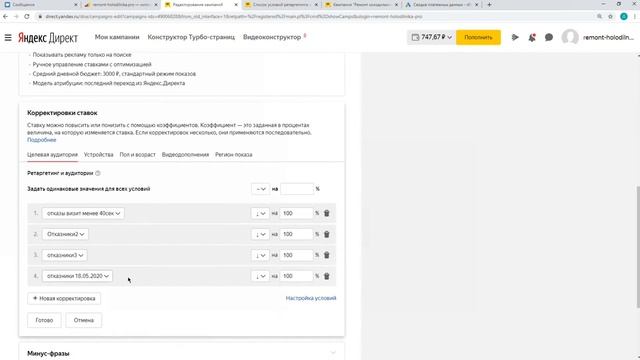Switch to the first browser tab
This screenshot has height=360, width=640.
pyautogui.click(x=40, y=4)
